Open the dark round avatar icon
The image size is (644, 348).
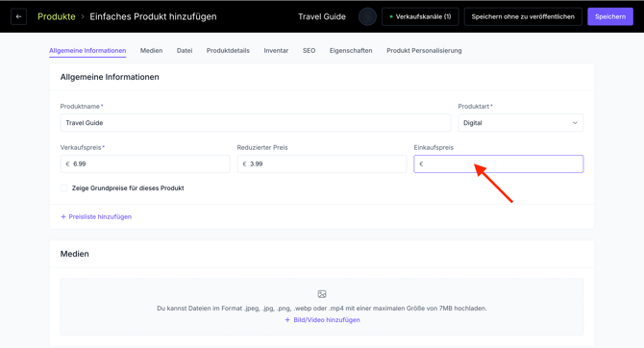point(367,17)
